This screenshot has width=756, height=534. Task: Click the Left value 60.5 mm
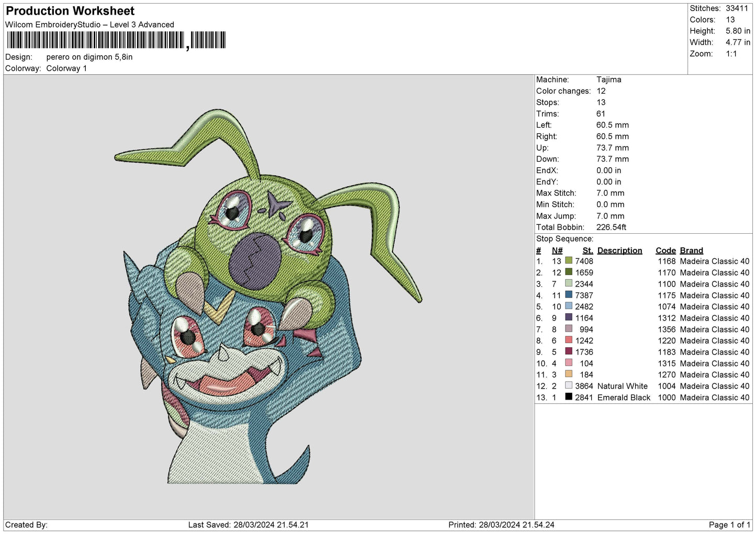612,125
